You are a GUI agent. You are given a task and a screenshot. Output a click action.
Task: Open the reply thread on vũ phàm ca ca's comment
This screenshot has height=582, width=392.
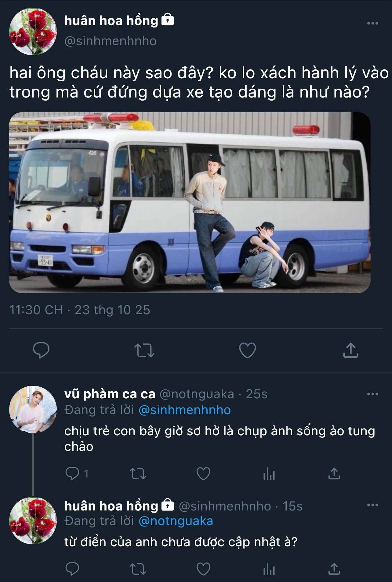[77, 474]
